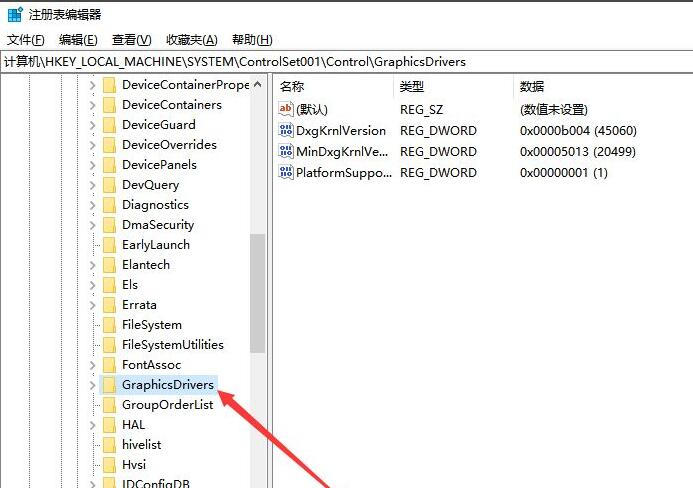The width and height of the screenshot is (693, 488).
Task: Expand the Els key chevron
Action: click(92, 285)
